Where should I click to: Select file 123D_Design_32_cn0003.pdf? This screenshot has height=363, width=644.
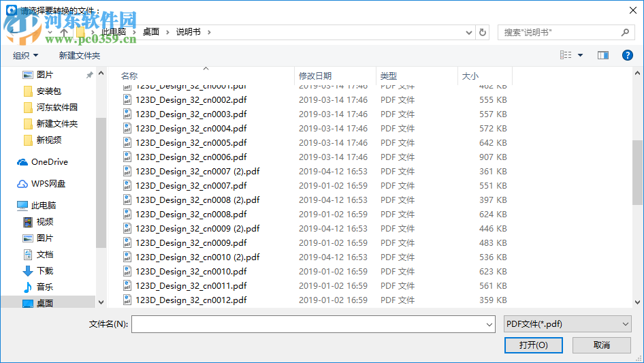pos(191,114)
